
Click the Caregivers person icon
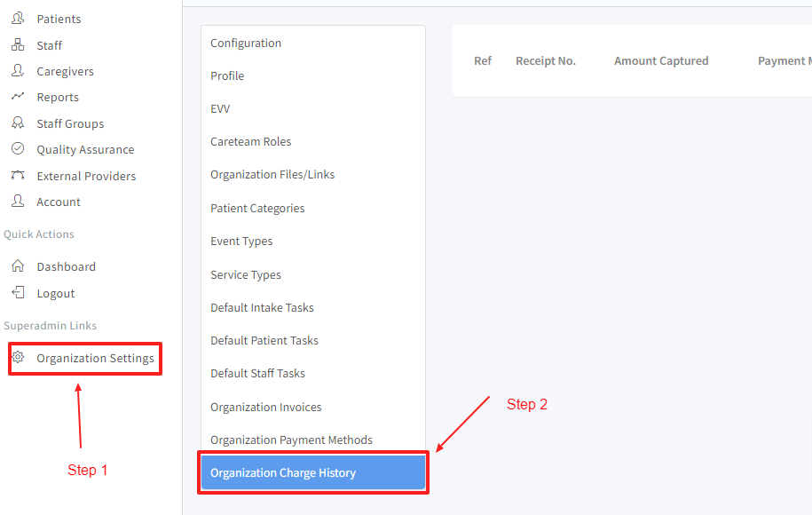point(18,71)
